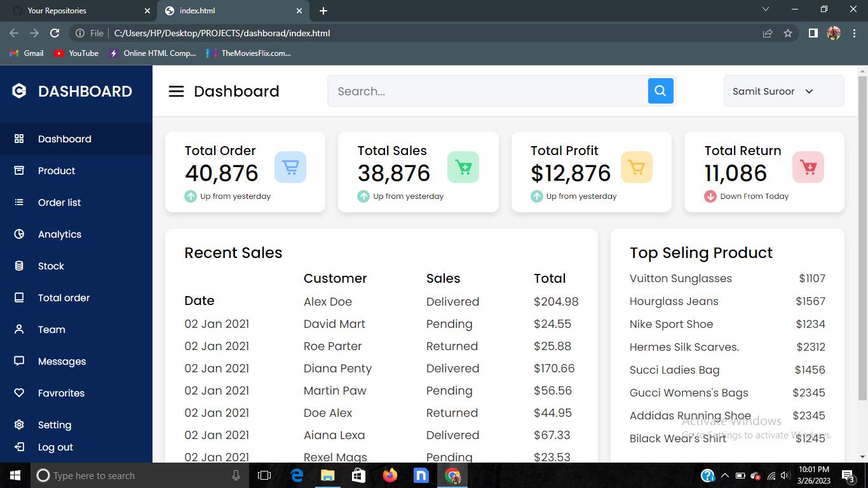This screenshot has height=488, width=868.
Task: Open Team in the sidebar
Action: pyautogui.click(x=76, y=329)
